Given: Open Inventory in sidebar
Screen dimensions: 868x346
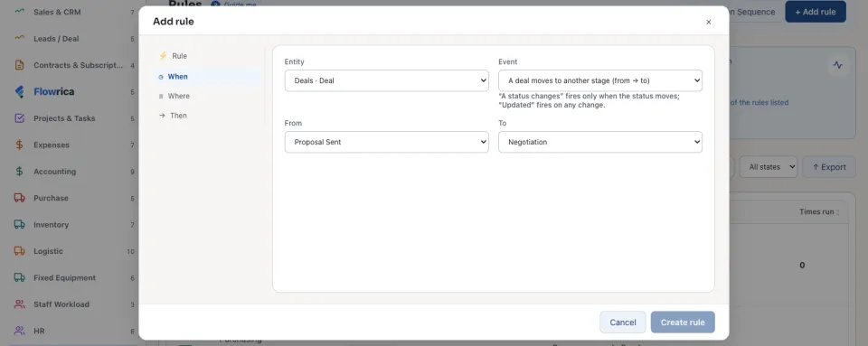Looking at the screenshot, I should (x=74, y=224).
